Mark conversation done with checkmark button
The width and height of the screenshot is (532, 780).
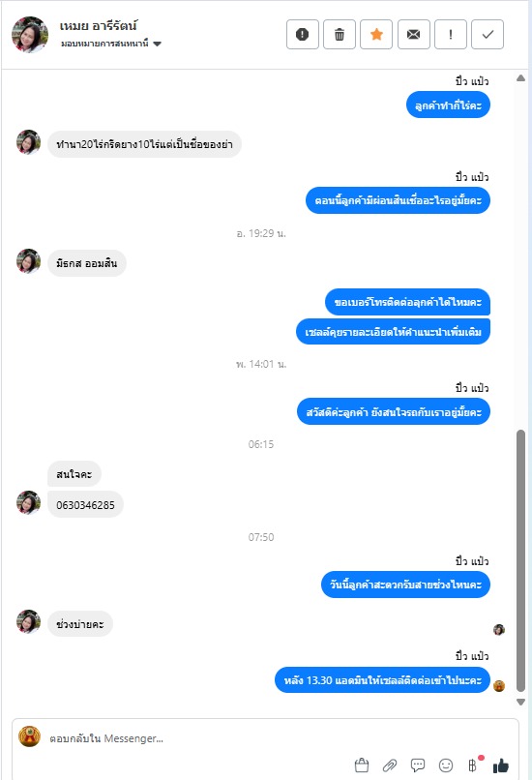(488, 34)
